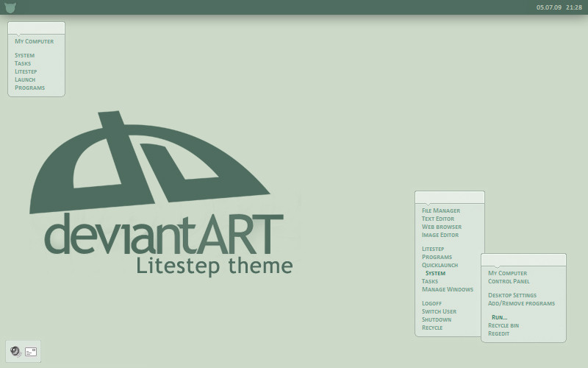Click the 05.07.09 date in top bar
The image size is (588, 368).
pos(548,7)
